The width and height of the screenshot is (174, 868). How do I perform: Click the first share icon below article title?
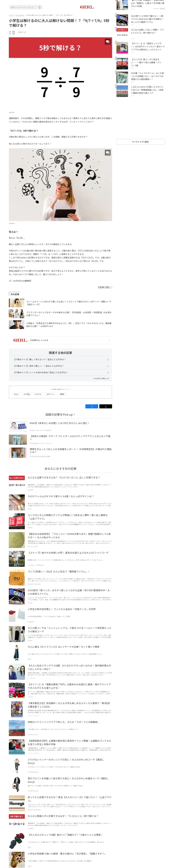coord(10,32)
